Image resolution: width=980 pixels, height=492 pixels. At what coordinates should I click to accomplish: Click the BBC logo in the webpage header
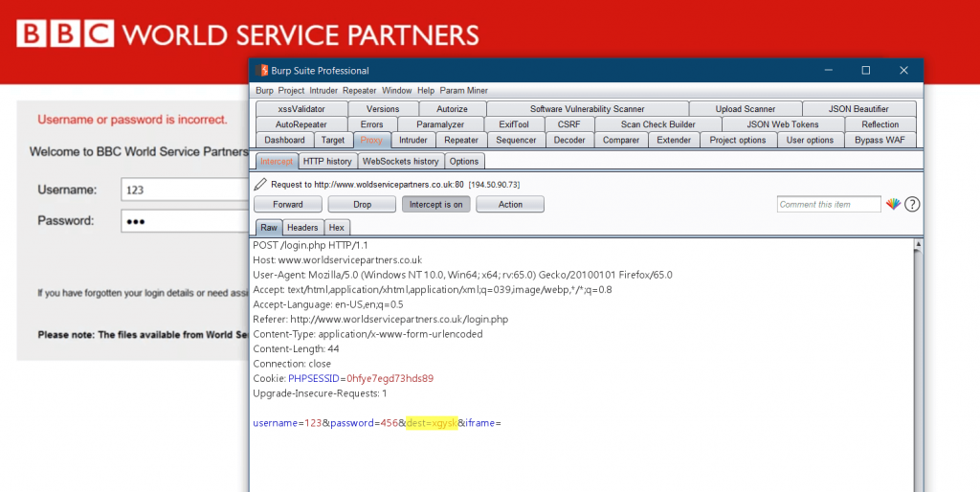pos(65,34)
